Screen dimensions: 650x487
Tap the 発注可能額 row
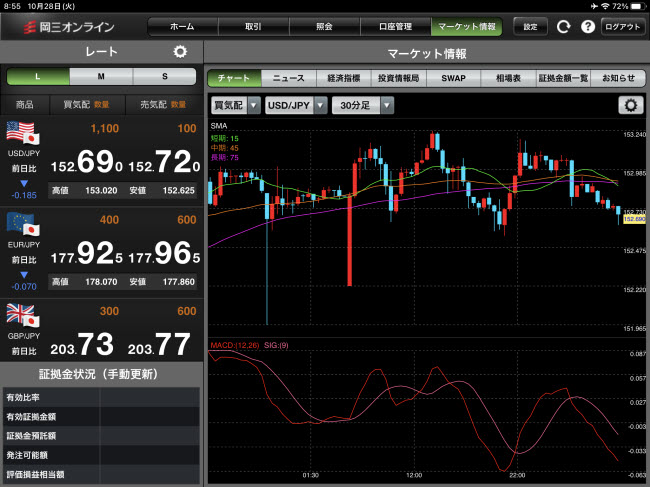pyautogui.click(x=101, y=456)
